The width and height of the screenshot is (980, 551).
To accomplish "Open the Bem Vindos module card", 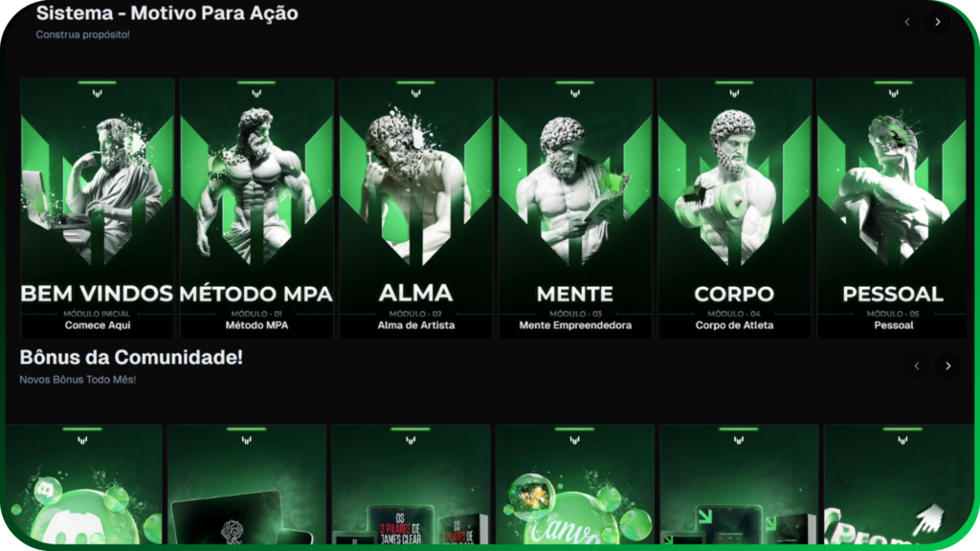I will pos(98,208).
